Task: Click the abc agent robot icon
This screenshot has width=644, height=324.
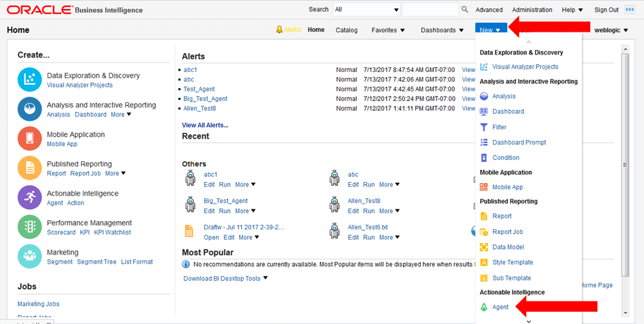Action: (x=334, y=178)
